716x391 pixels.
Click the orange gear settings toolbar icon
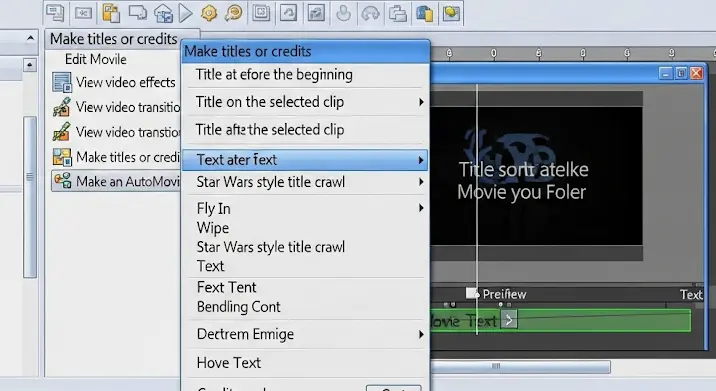(x=209, y=13)
